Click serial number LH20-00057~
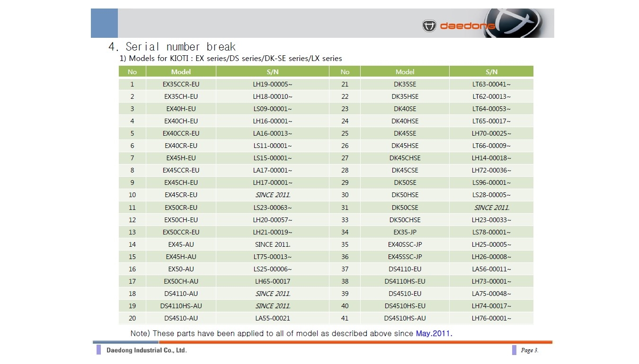This screenshot has width=639, height=364. point(273,220)
